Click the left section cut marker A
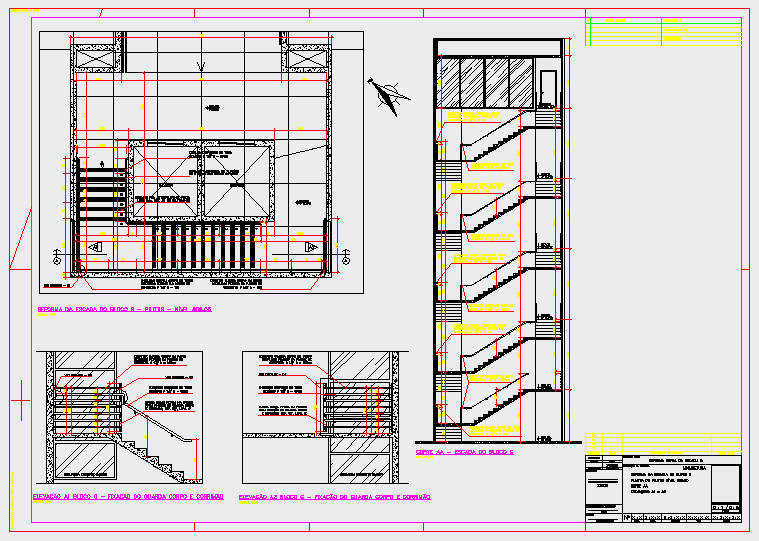 click(57, 257)
